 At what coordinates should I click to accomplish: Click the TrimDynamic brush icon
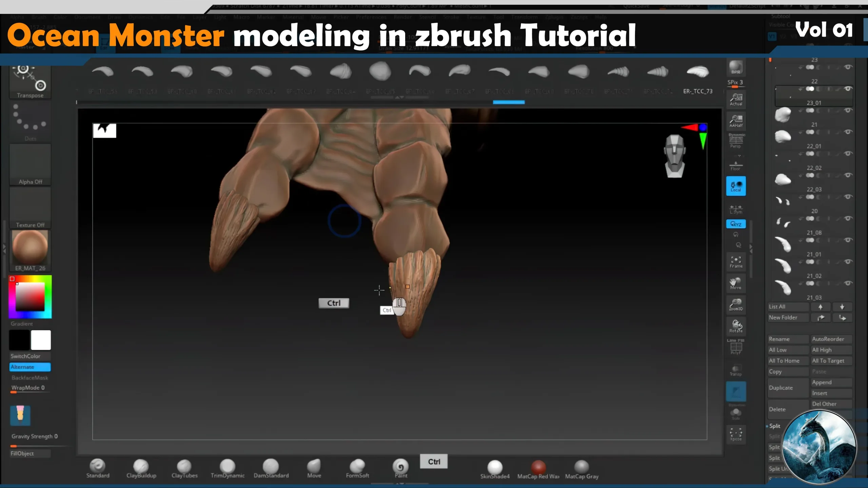tap(228, 467)
